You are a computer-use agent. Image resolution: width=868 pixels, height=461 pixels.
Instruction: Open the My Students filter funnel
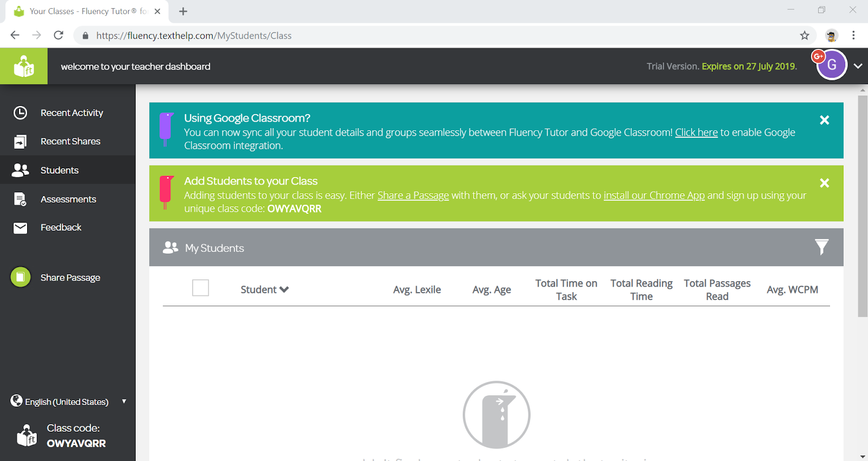[x=821, y=247]
